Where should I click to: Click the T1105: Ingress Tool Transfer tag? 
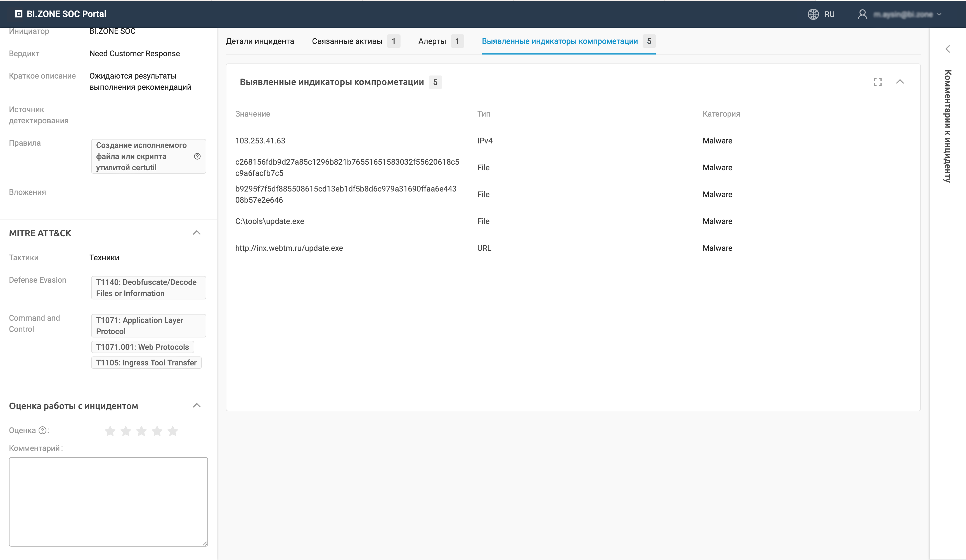[146, 363]
